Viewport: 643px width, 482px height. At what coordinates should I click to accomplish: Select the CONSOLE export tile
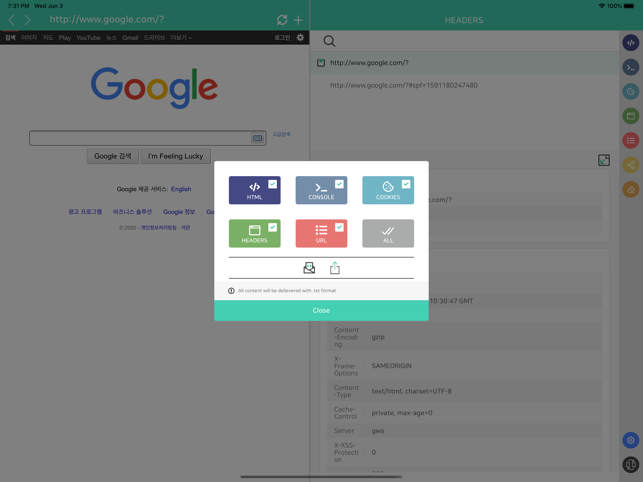(321, 190)
